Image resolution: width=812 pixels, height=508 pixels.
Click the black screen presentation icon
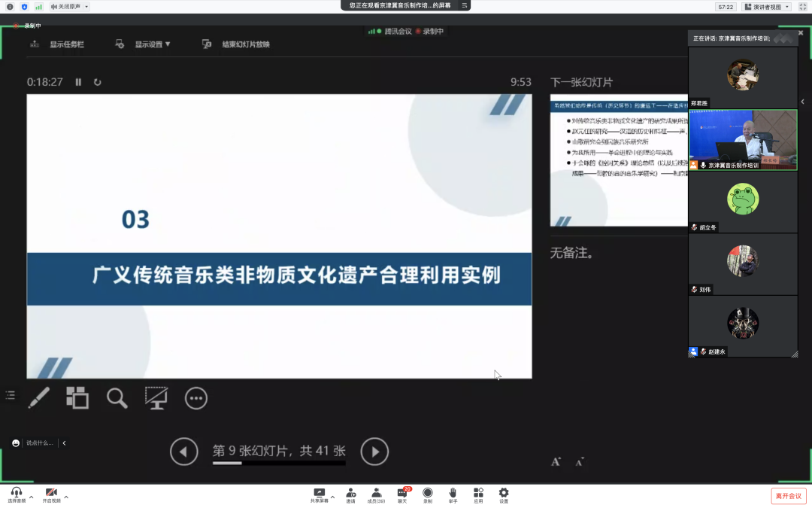(x=156, y=397)
